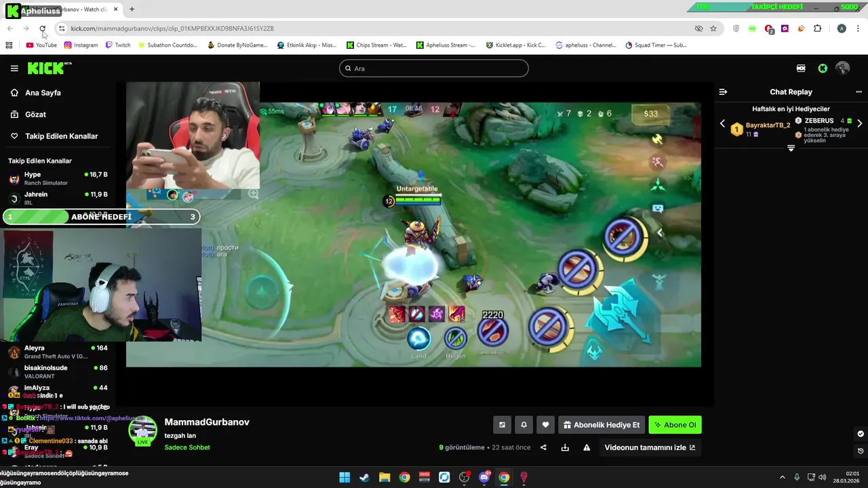The height and width of the screenshot is (488, 868).
Task: Open the Windows Start menu
Action: 344,477
